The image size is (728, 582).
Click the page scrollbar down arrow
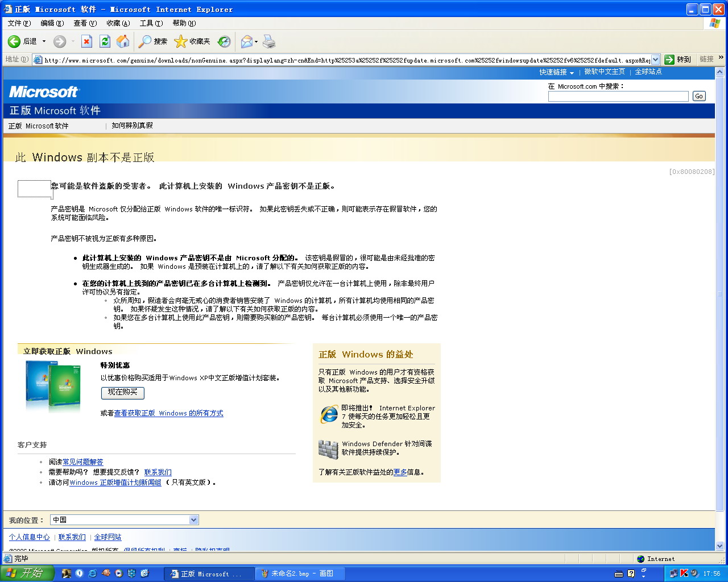point(720,546)
